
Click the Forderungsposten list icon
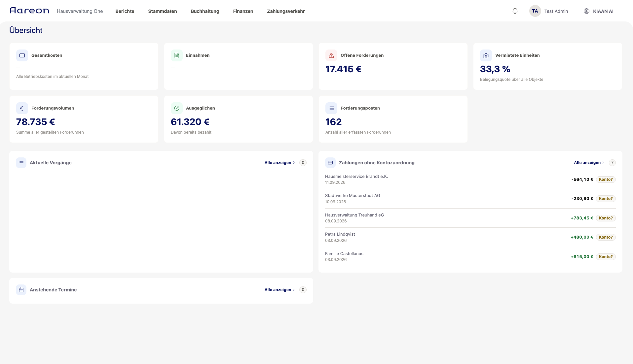pyautogui.click(x=331, y=108)
